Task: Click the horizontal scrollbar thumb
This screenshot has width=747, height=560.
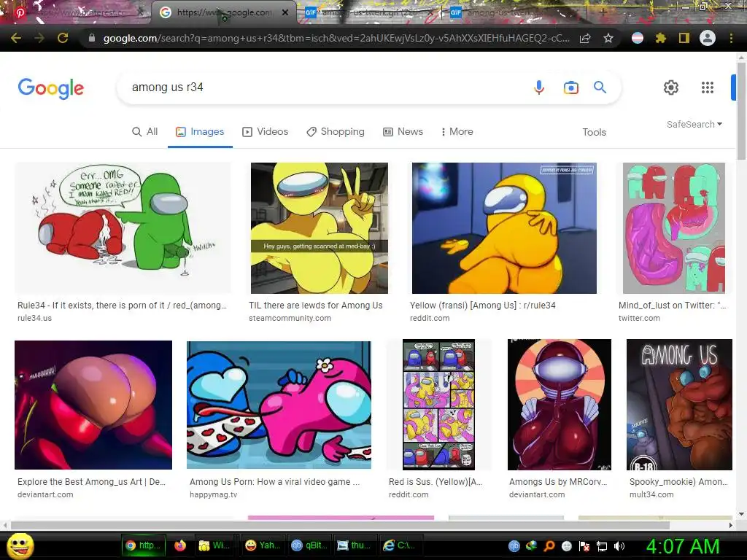Action: [340, 525]
